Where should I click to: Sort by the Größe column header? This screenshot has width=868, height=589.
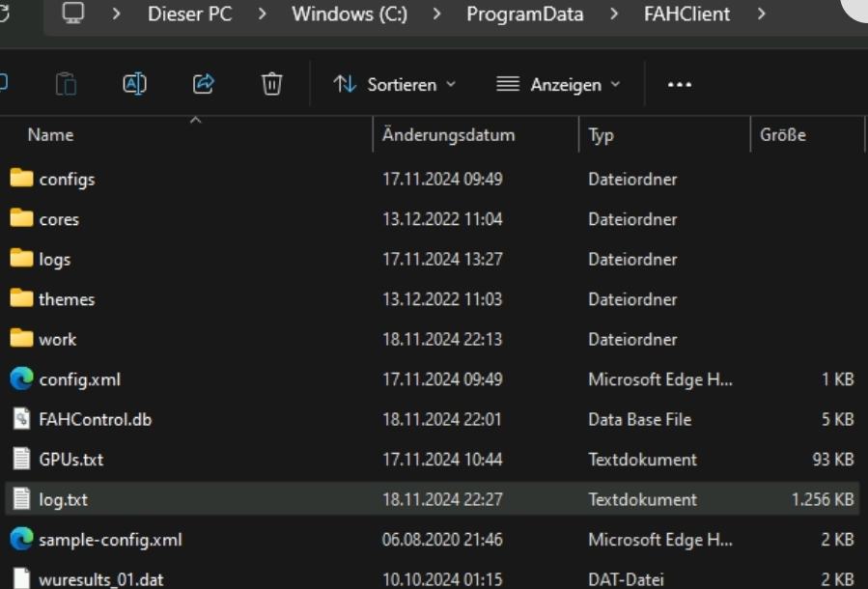tap(783, 134)
